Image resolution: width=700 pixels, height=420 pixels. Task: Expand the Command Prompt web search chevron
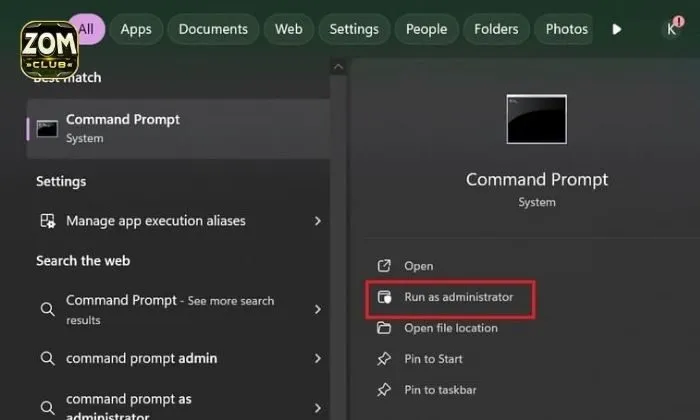click(317, 308)
